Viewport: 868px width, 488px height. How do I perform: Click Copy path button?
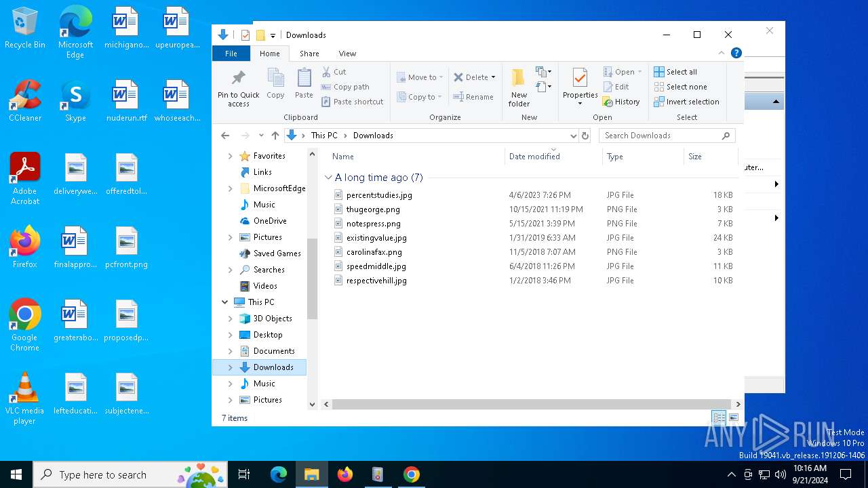345,87
